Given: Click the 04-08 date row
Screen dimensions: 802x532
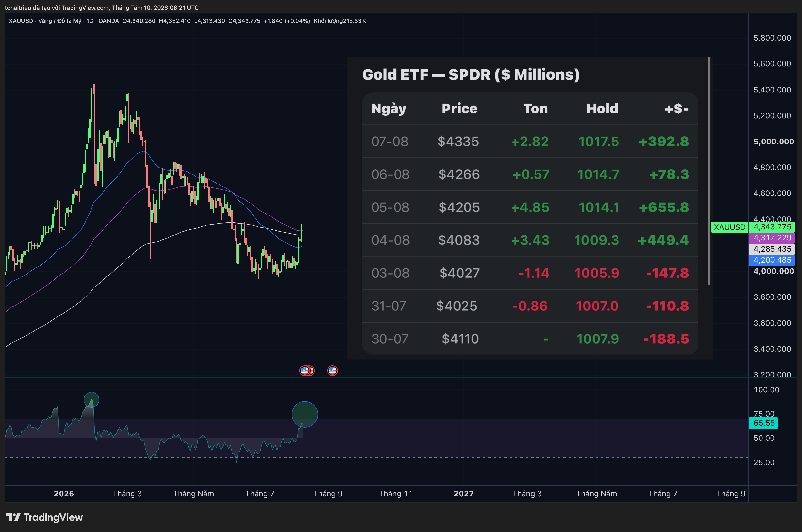Looking at the screenshot, I should pos(530,240).
